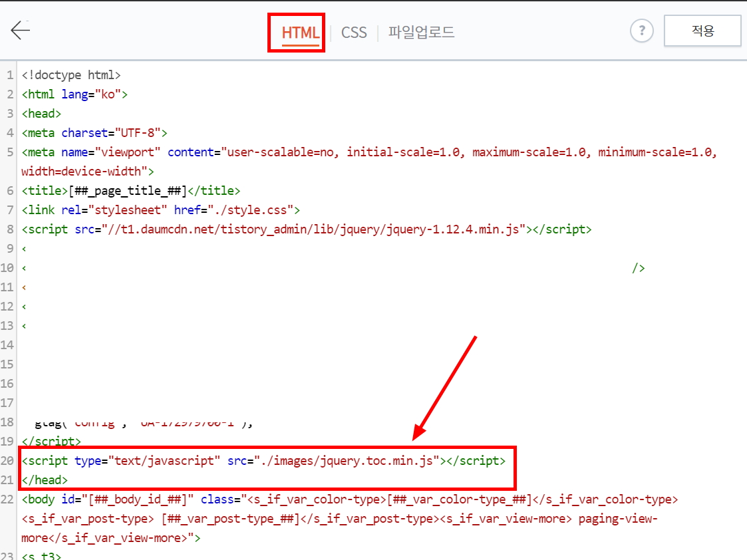Click the <!doctype html> line
This screenshot has width=747, height=560.
tap(71, 75)
